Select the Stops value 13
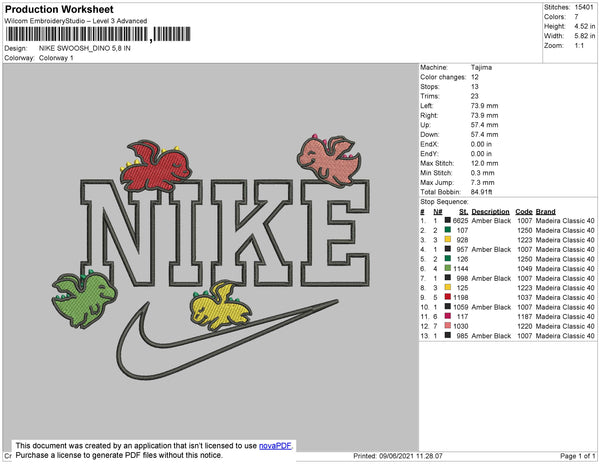 tap(474, 86)
